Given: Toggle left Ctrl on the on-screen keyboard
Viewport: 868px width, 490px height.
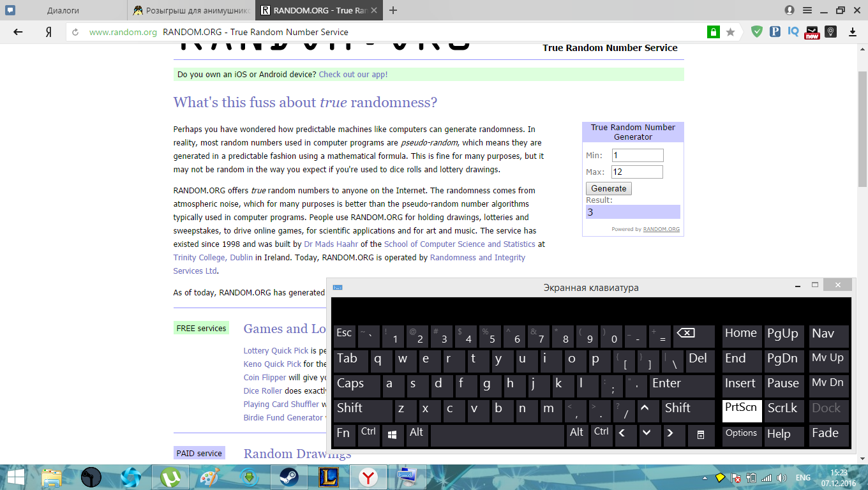Looking at the screenshot, I should pyautogui.click(x=368, y=436).
